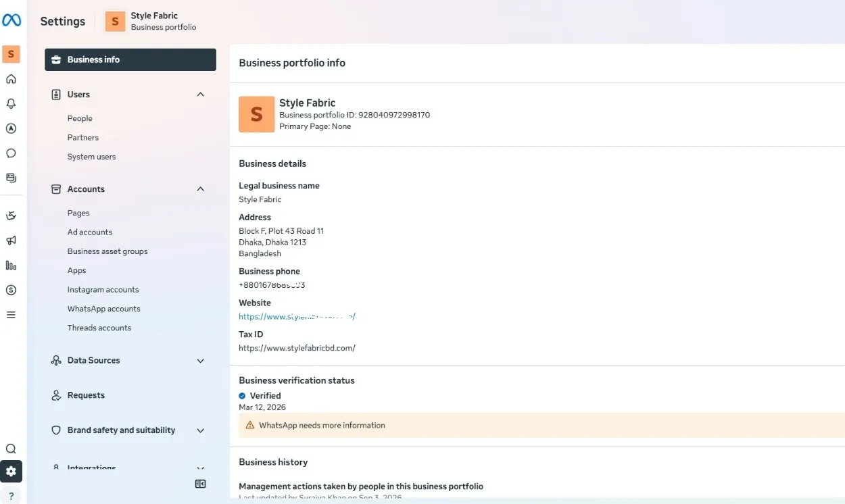Click the large Style Fabric profile logo
The image size is (845, 504).
[x=257, y=114]
